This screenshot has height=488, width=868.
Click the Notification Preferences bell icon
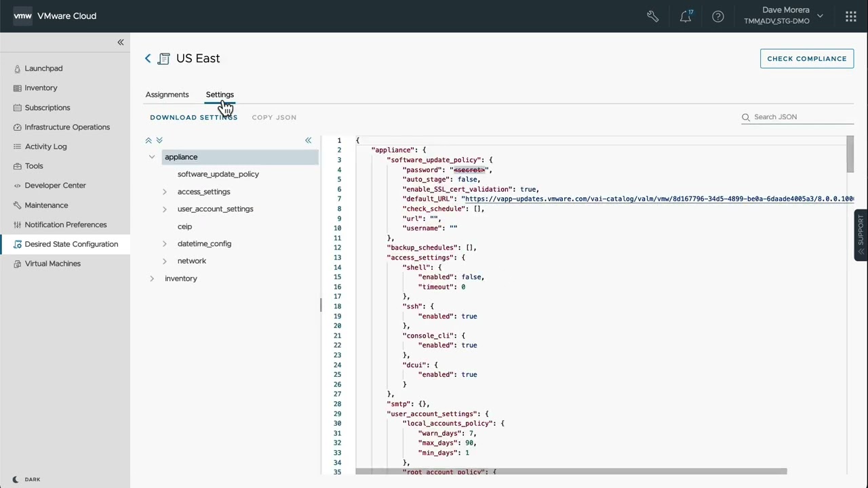click(17, 224)
